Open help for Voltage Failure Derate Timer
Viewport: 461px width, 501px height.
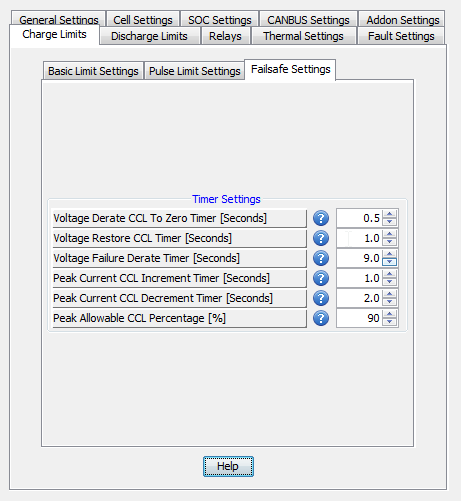pyautogui.click(x=321, y=258)
